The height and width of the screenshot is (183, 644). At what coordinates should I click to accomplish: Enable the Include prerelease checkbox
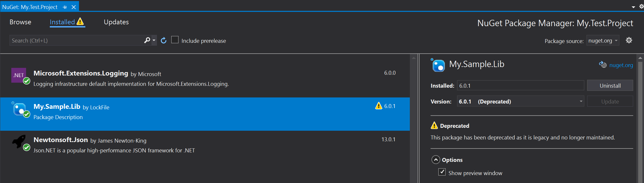pos(175,40)
